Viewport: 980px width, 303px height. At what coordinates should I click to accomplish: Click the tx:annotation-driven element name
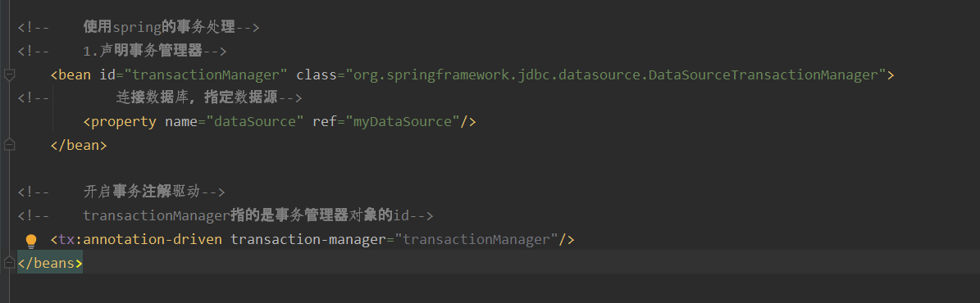click(140, 239)
